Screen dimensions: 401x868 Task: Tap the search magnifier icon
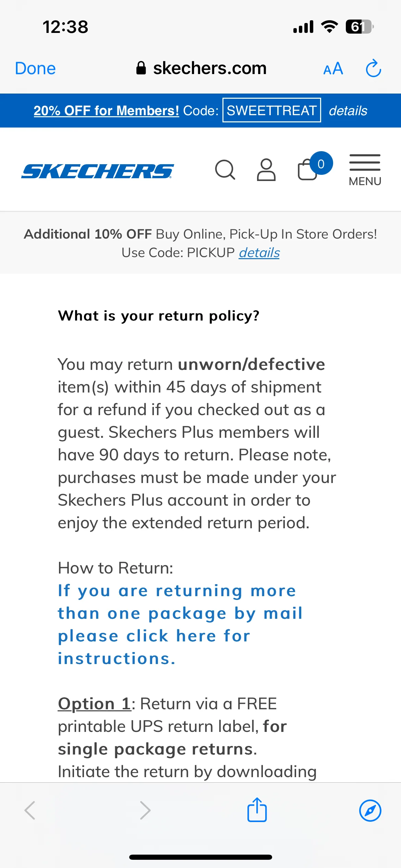click(x=225, y=170)
